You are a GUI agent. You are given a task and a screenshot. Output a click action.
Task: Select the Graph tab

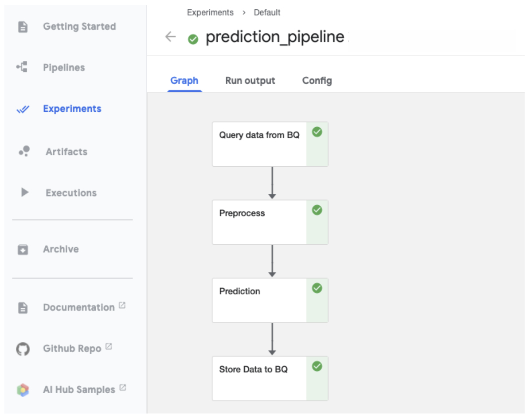coord(184,81)
